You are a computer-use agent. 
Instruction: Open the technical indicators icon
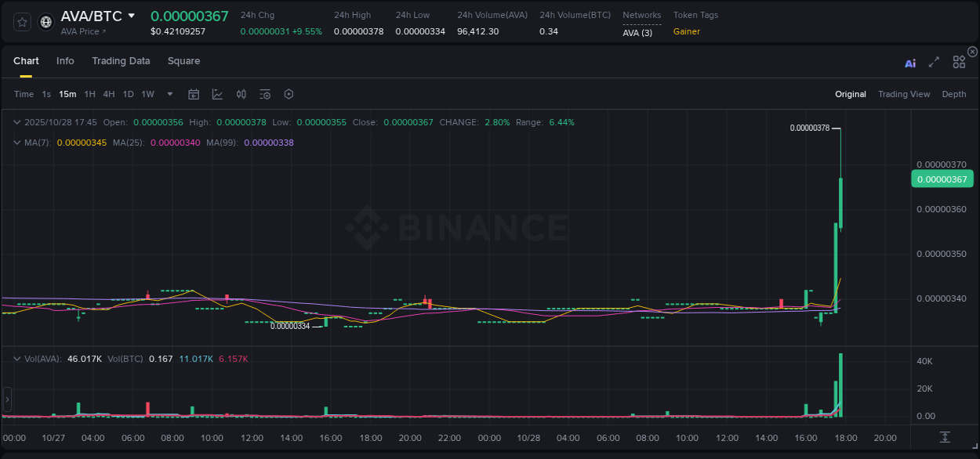pos(264,94)
